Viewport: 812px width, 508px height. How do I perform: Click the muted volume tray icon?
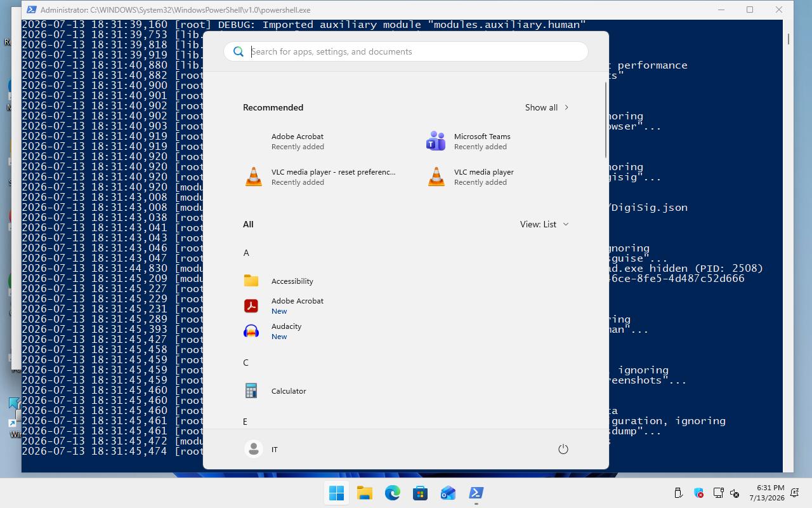pyautogui.click(x=735, y=493)
